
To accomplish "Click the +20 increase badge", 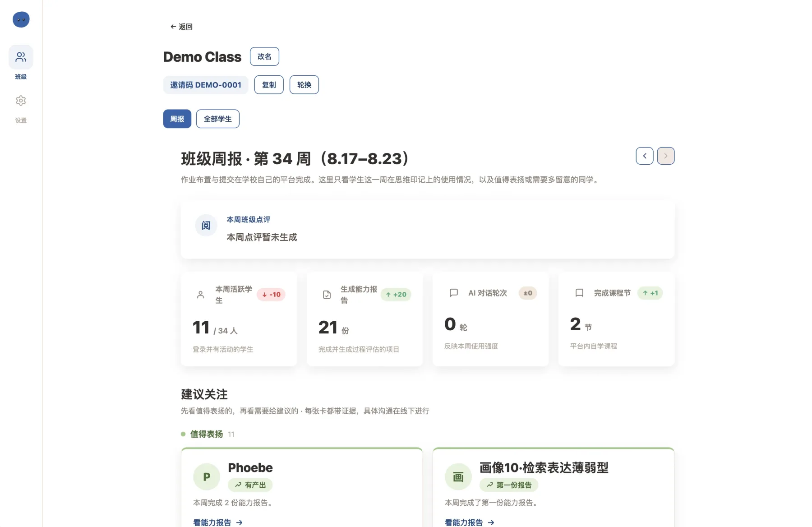I will [396, 294].
